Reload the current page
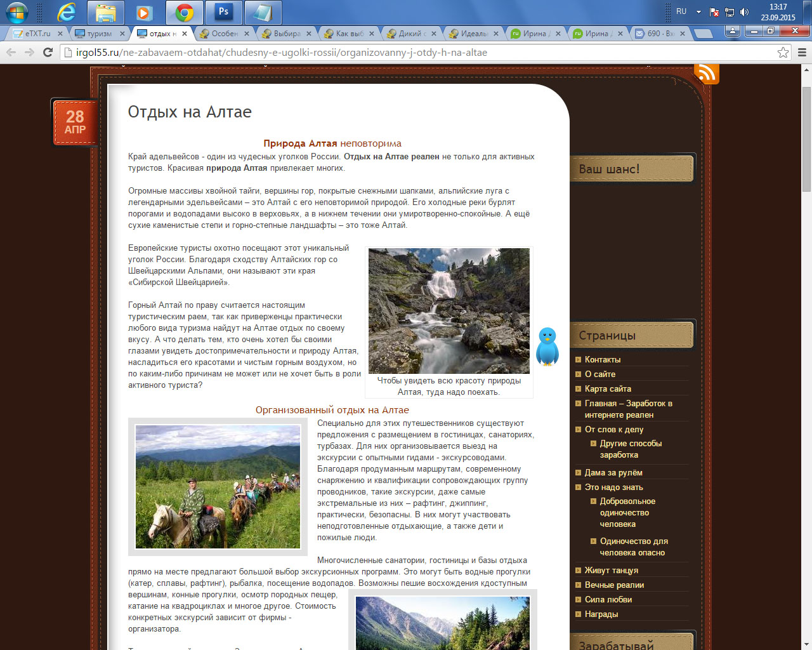Viewport: 812px width, 650px height. (x=48, y=52)
